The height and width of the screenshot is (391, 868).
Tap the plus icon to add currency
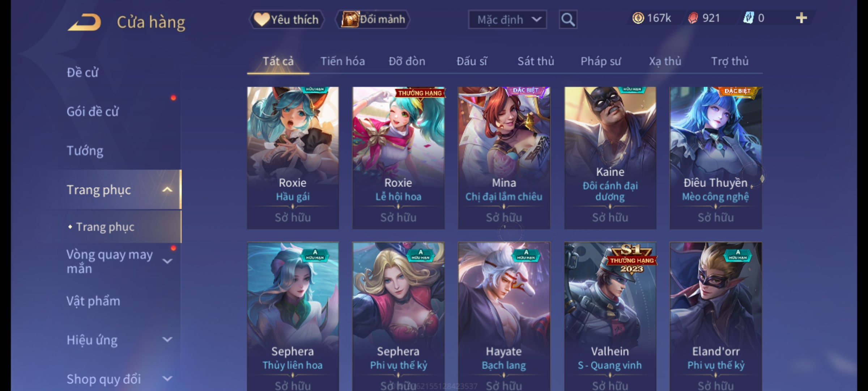pos(801,18)
